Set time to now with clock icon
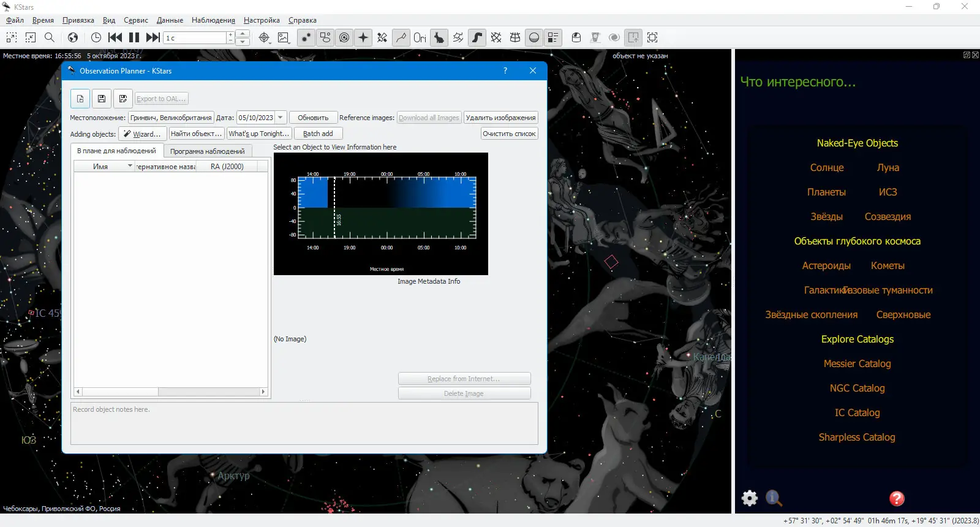This screenshot has width=980, height=527. [x=96, y=37]
